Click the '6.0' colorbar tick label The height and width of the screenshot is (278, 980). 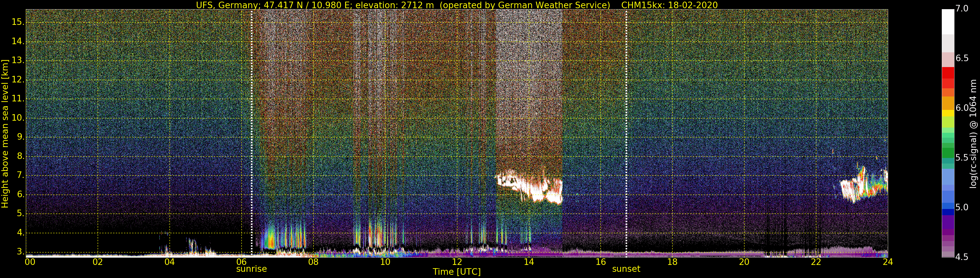(962, 108)
